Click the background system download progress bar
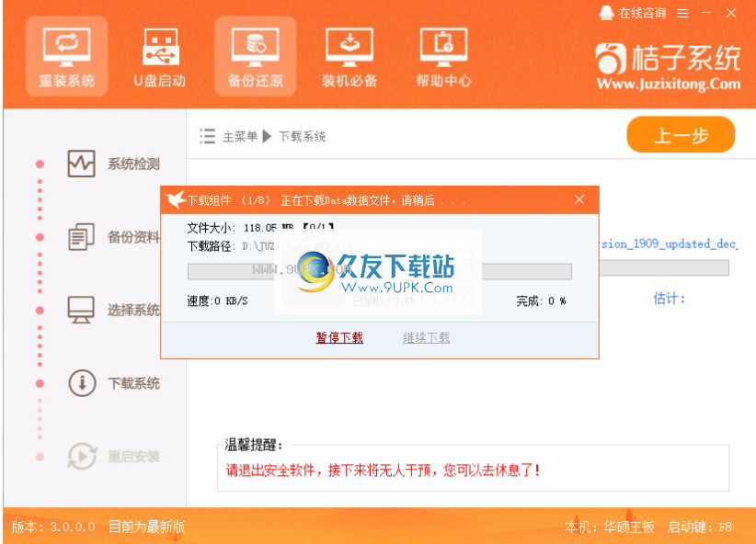Screen dimensions: 756x544 664,268
